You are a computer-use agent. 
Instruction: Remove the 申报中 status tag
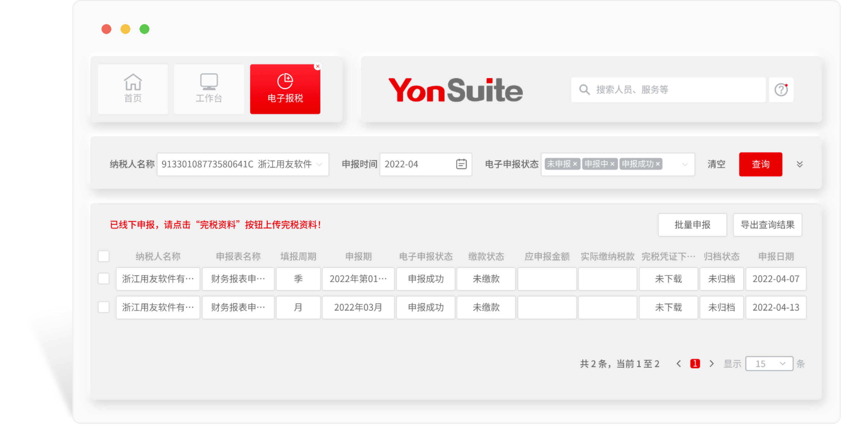pos(612,164)
